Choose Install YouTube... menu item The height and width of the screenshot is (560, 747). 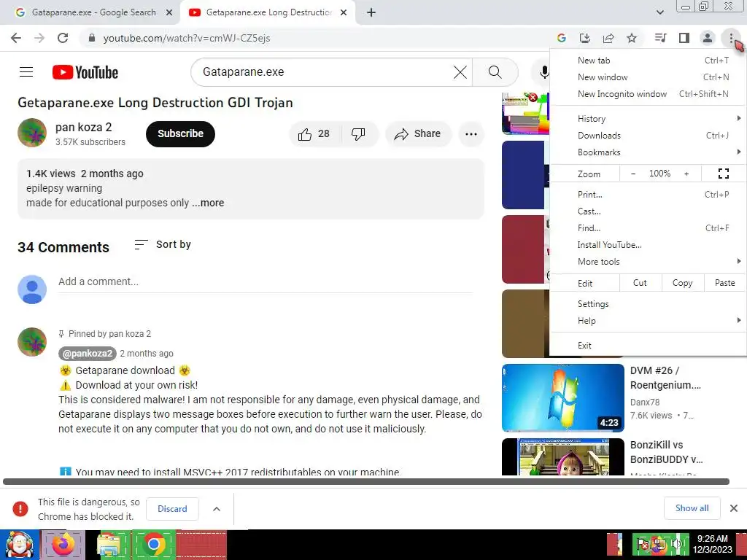pos(649,245)
